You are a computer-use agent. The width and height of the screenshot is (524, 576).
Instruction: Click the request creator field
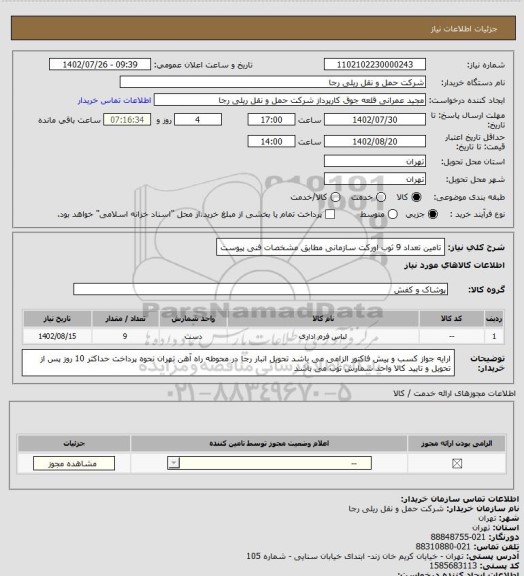tap(290, 100)
